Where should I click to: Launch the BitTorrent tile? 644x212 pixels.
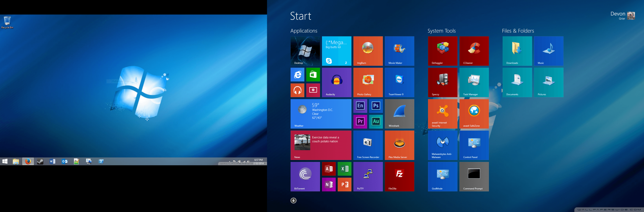click(305, 177)
